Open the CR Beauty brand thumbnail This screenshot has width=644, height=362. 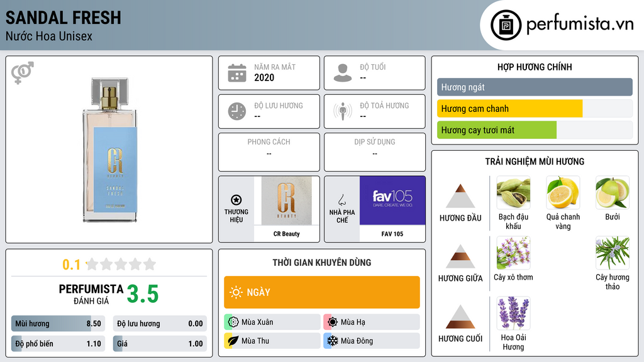point(286,201)
